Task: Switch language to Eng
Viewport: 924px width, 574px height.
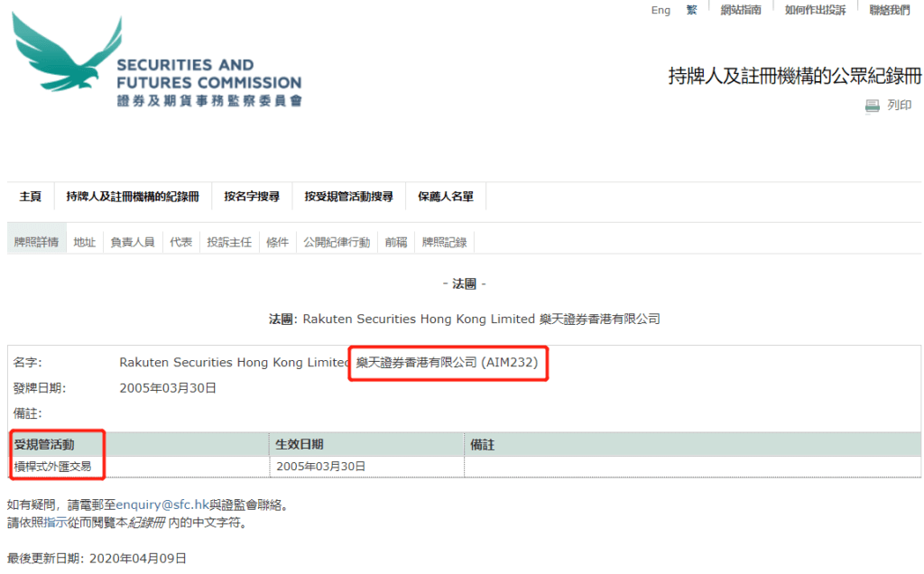Action: click(661, 10)
